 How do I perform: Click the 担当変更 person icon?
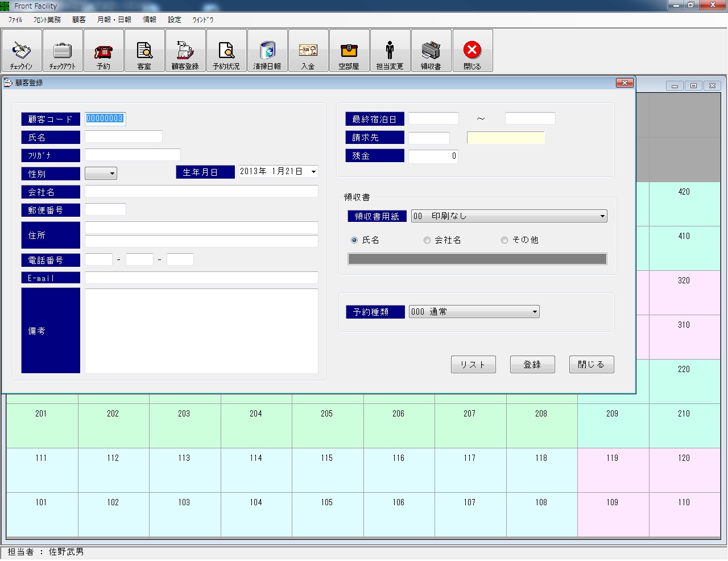point(390,51)
